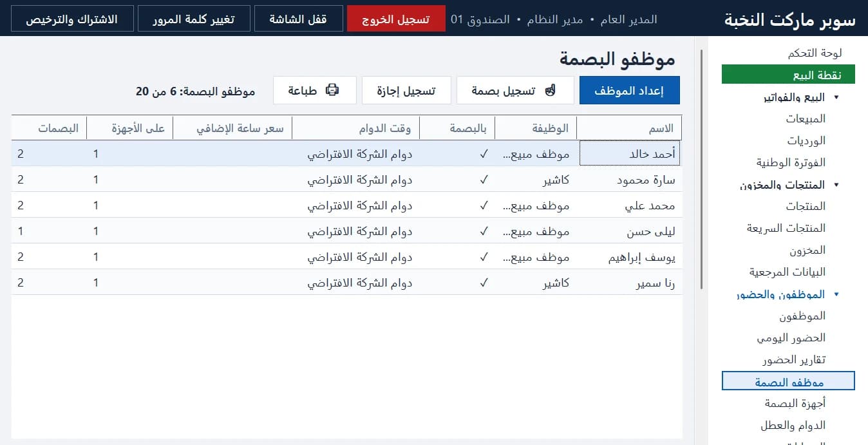The width and height of the screenshot is (868, 445).
Task: Sort by بالبصمة column header
Action: pos(457,128)
